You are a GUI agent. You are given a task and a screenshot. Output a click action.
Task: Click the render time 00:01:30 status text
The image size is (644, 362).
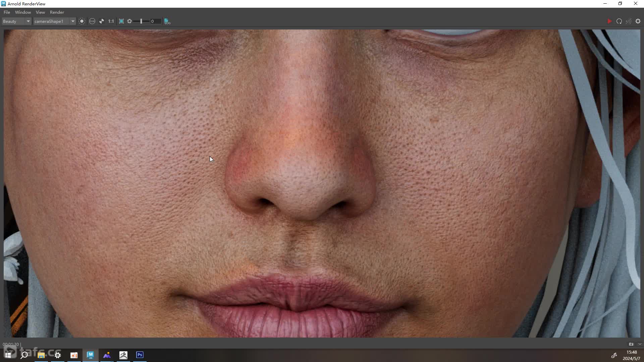11,344
